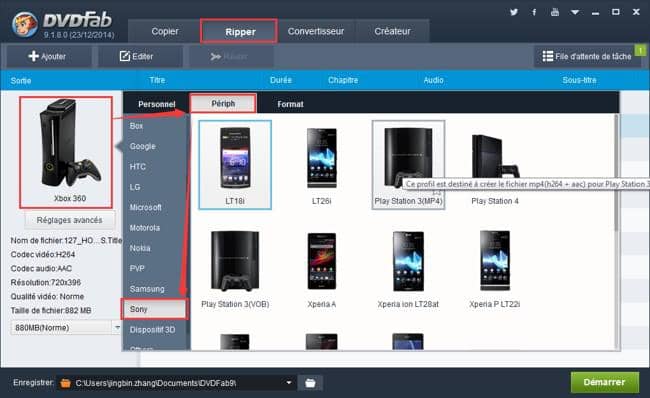
Task: Open DVDFab's Facebook page icon
Action: 534,12
